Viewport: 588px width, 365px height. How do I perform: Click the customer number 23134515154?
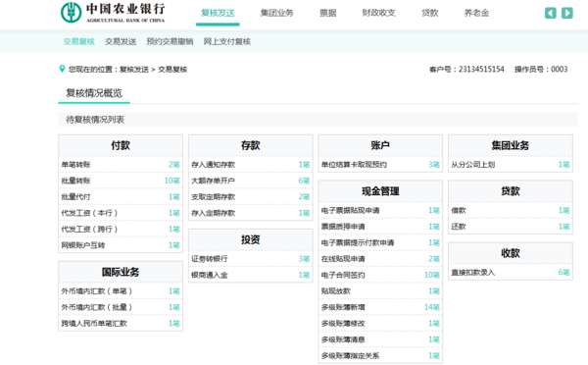[481, 69]
